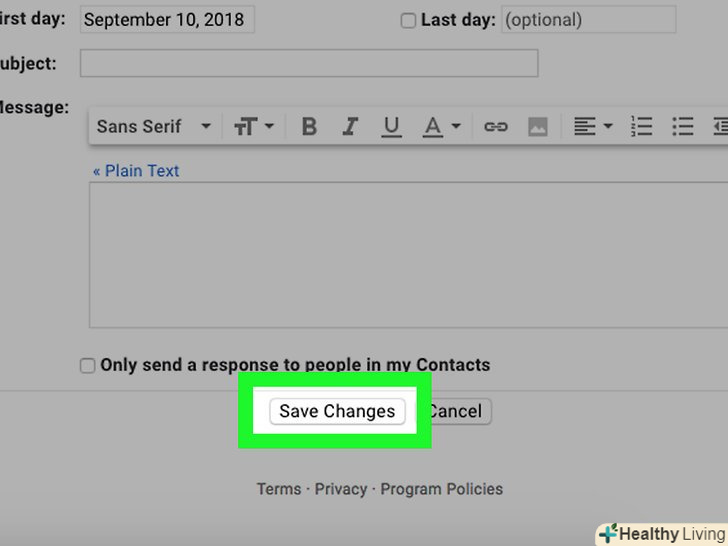The height and width of the screenshot is (546, 728).
Task: Click the insert image icon
Action: pos(538,127)
